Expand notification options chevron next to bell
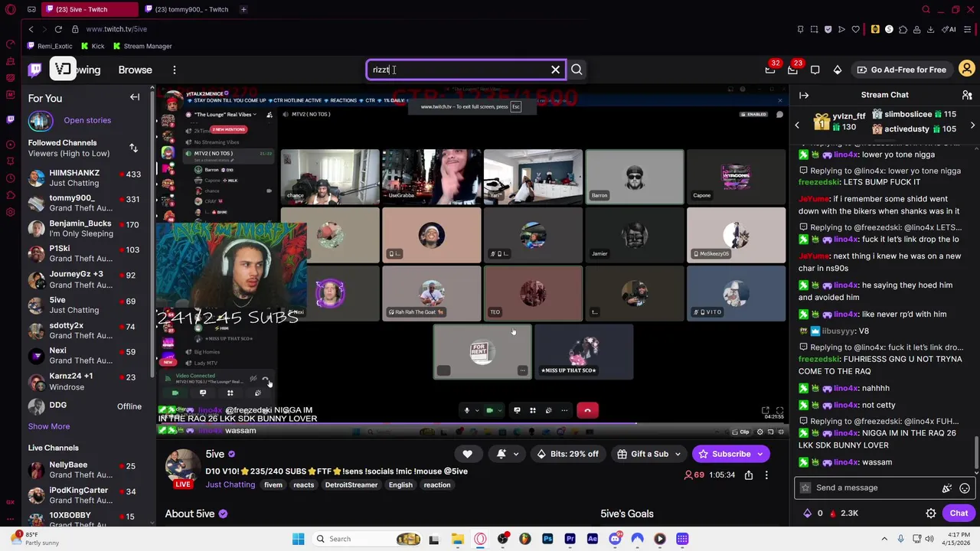Viewport: 980px width, 551px height. pos(515,454)
